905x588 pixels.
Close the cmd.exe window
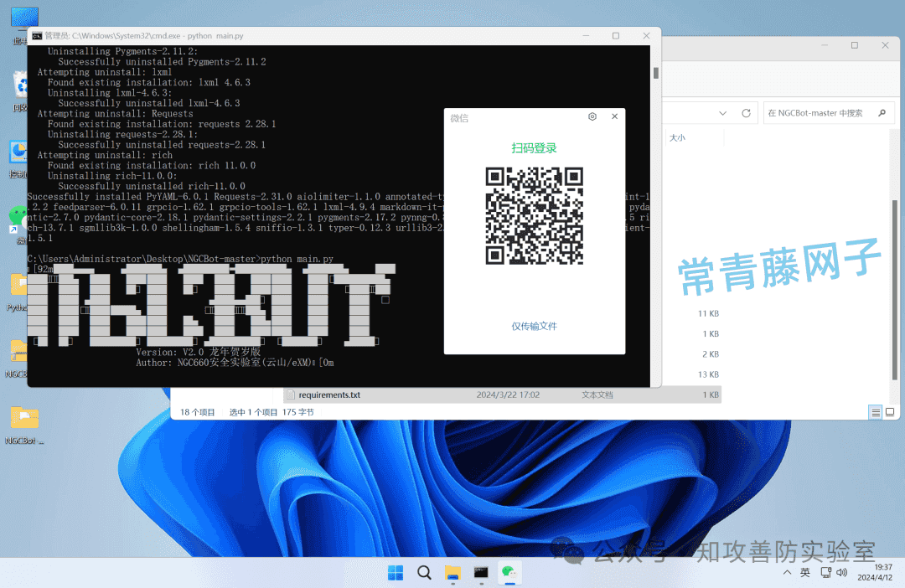coord(646,36)
